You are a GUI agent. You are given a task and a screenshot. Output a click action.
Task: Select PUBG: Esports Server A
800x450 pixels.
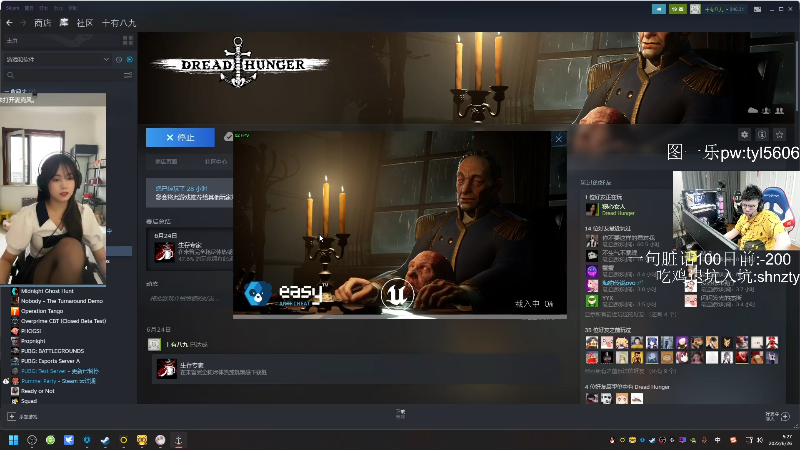coord(50,361)
